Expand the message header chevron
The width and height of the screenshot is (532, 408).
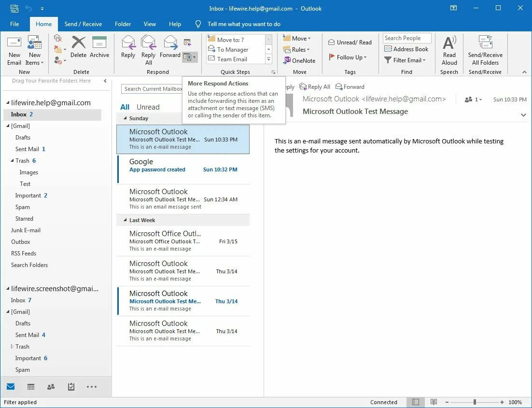(523, 115)
